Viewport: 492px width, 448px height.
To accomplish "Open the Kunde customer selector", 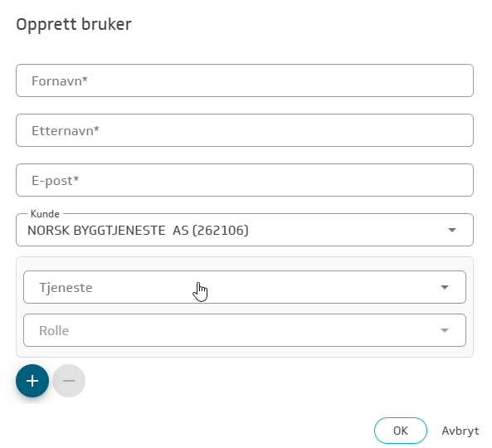I will [x=245, y=230].
